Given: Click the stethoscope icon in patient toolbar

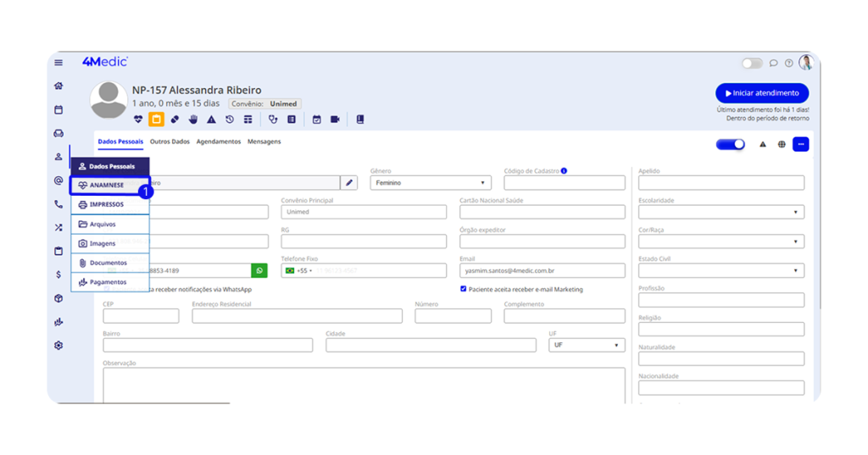Looking at the screenshot, I should tap(273, 119).
